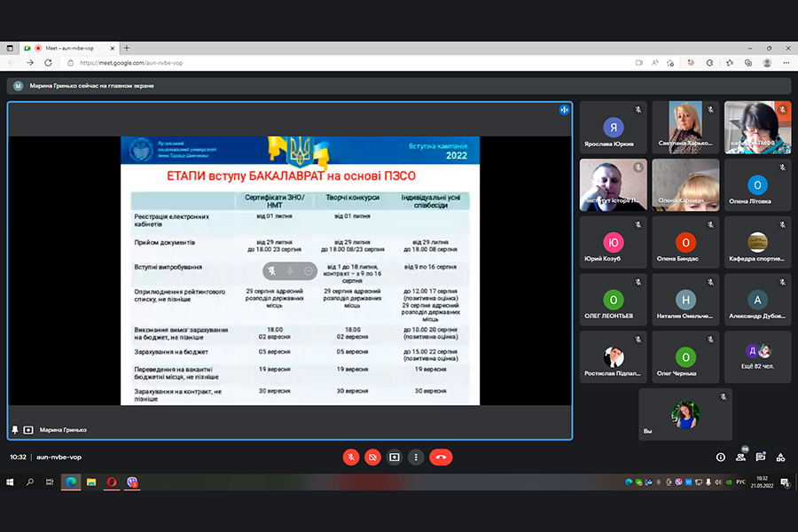View site info via the lock icon
The image size is (798, 532).
71,63
